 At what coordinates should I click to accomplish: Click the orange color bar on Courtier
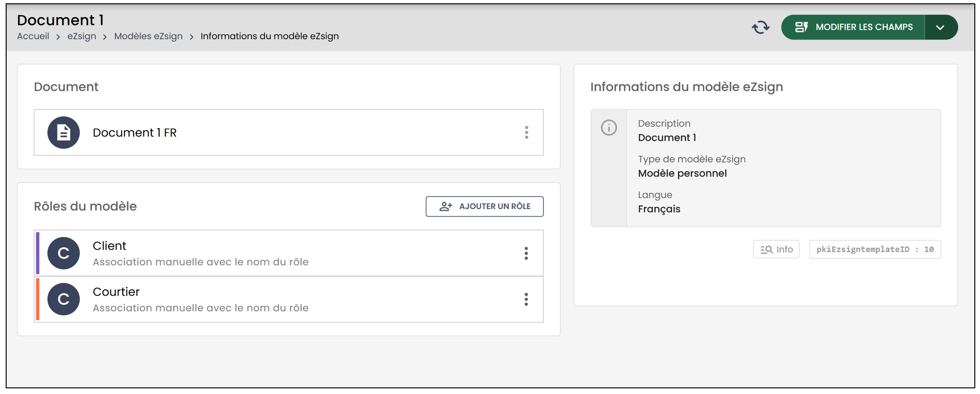38,299
